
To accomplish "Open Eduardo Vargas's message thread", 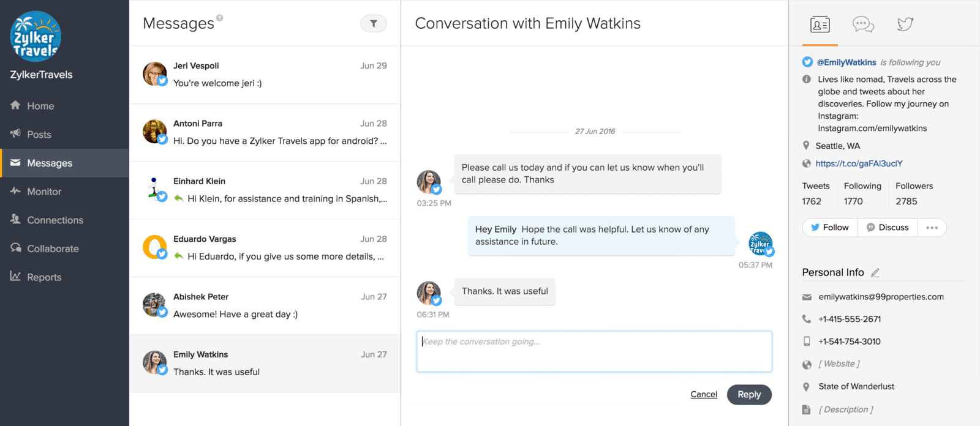I will [x=265, y=248].
